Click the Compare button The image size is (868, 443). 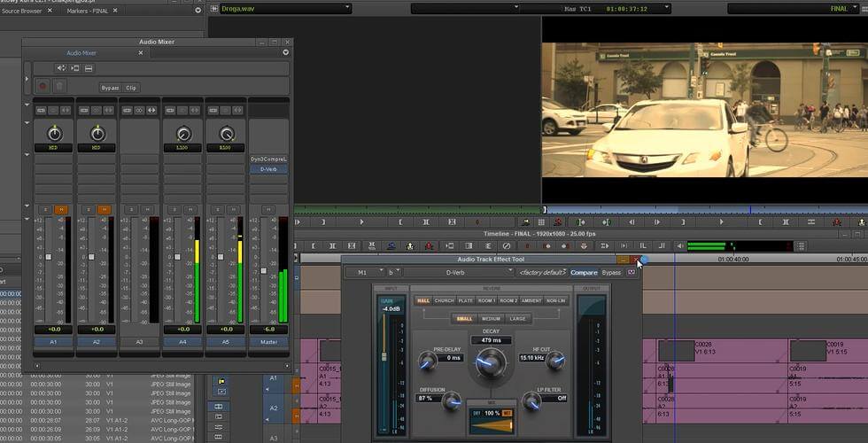click(x=584, y=273)
